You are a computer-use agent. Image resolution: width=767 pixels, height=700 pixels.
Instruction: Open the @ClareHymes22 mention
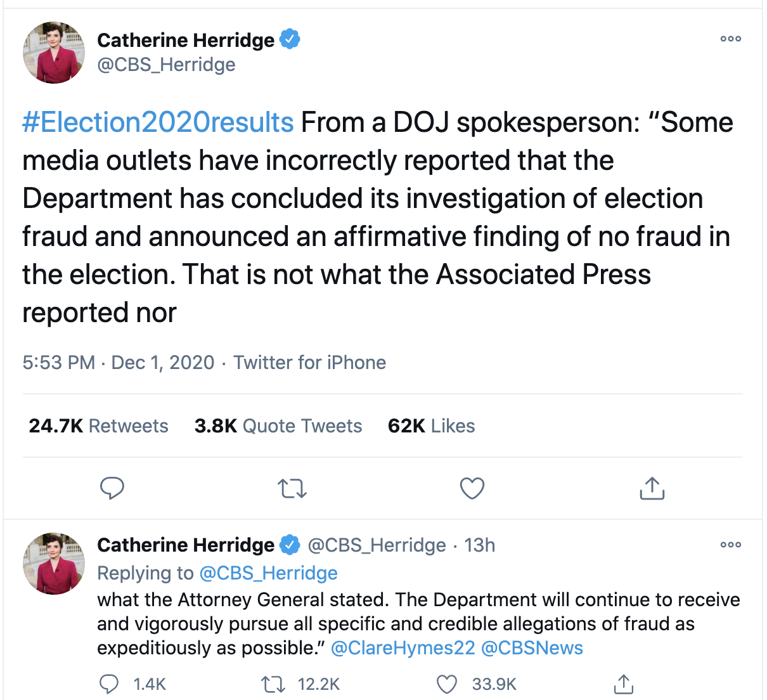click(403, 648)
